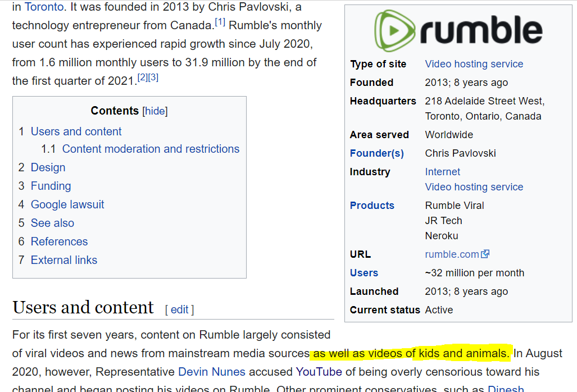Click the Rumble logo image
The height and width of the screenshot is (392, 577).
click(x=458, y=30)
